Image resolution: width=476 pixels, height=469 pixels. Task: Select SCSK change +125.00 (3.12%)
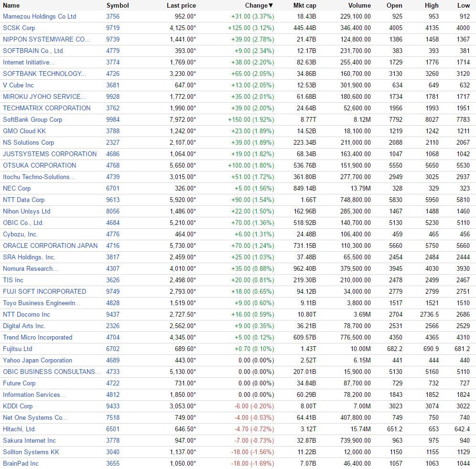point(251,28)
